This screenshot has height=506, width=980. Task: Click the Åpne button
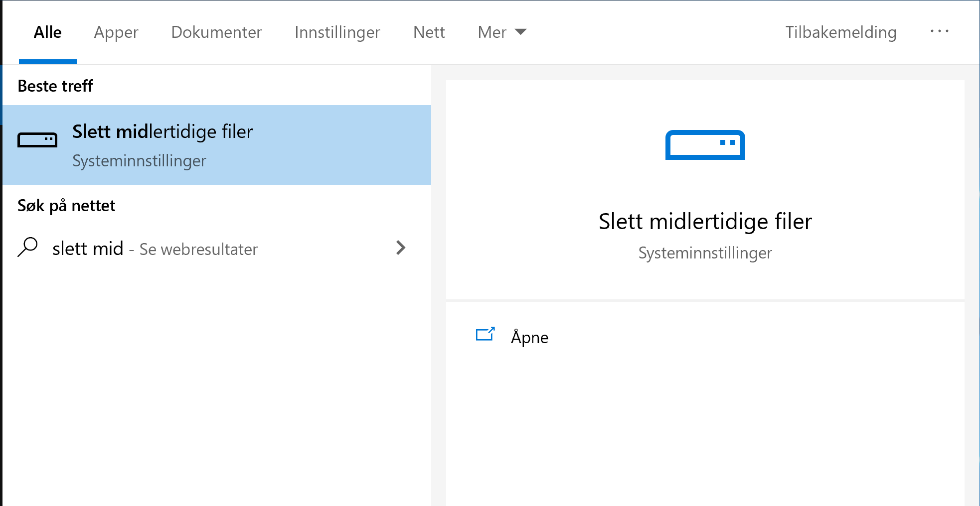tap(529, 337)
